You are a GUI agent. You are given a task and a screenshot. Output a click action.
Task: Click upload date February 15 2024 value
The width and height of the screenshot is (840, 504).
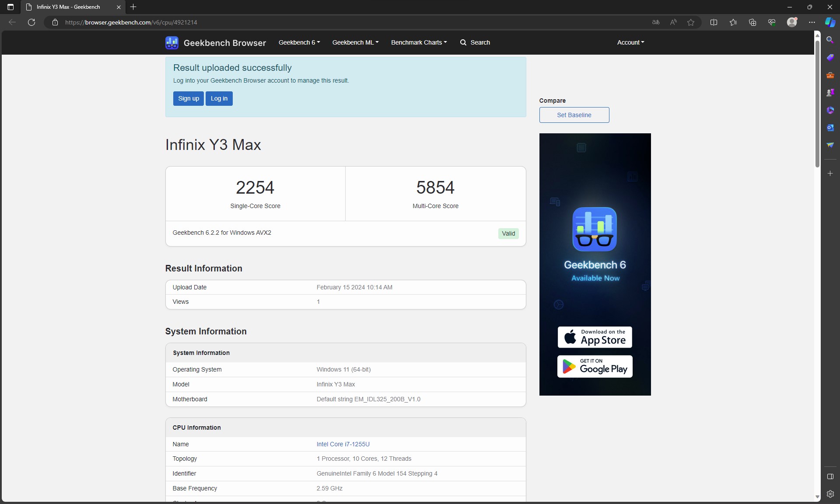pos(354,287)
